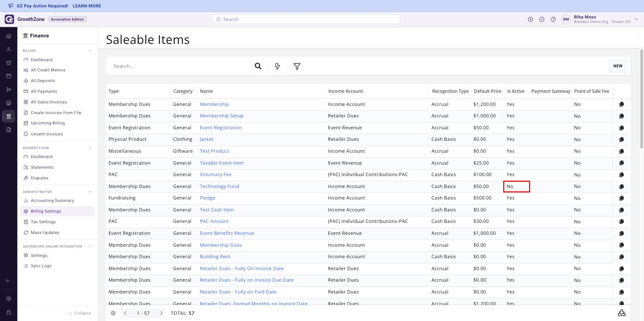This screenshot has width=644, height=321.
Task: Open the Test Cash Item link
Action: pyautogui.click(x=217, y=210)
